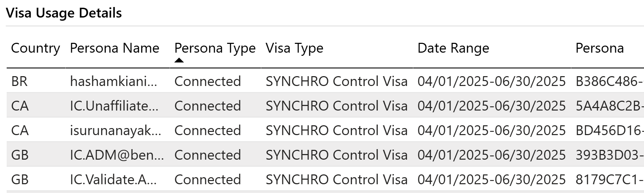Click persona ID 5A4A8C2B cell
Screen dimensions: 644x193
pos(609,106)
